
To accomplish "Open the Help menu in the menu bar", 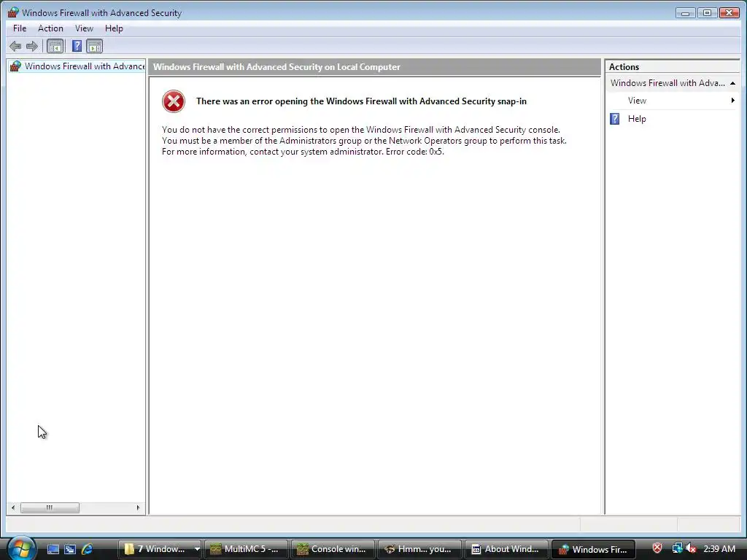I will tap(114, 28).
